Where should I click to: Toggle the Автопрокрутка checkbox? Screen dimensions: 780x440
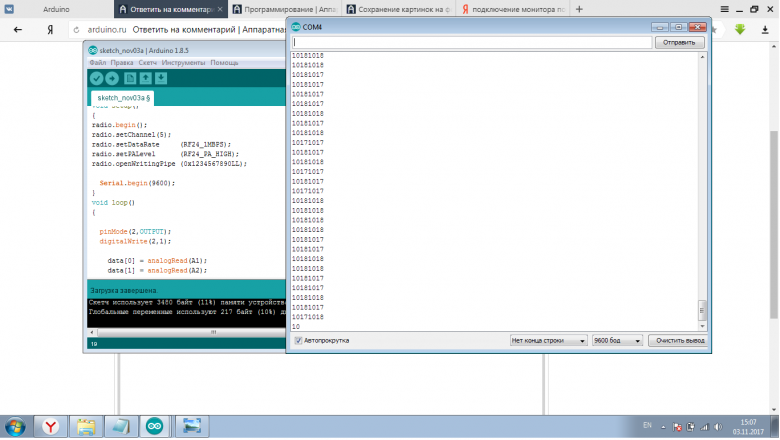(298, 340)
